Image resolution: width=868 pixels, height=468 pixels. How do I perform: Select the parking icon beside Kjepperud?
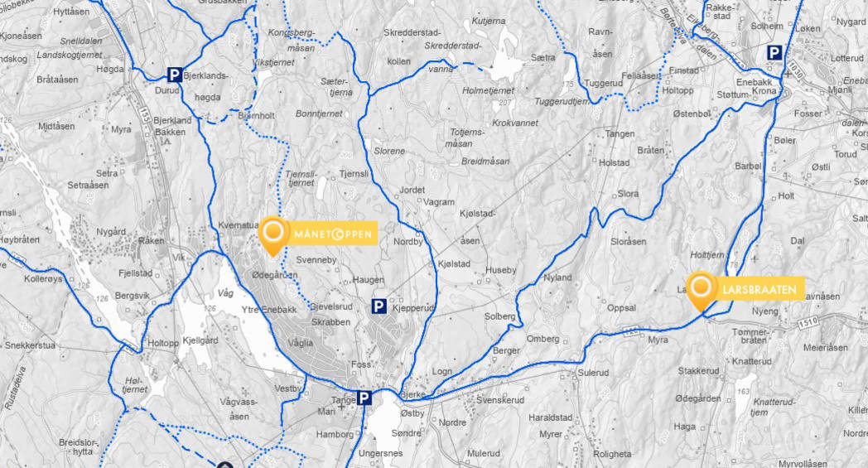379,306
